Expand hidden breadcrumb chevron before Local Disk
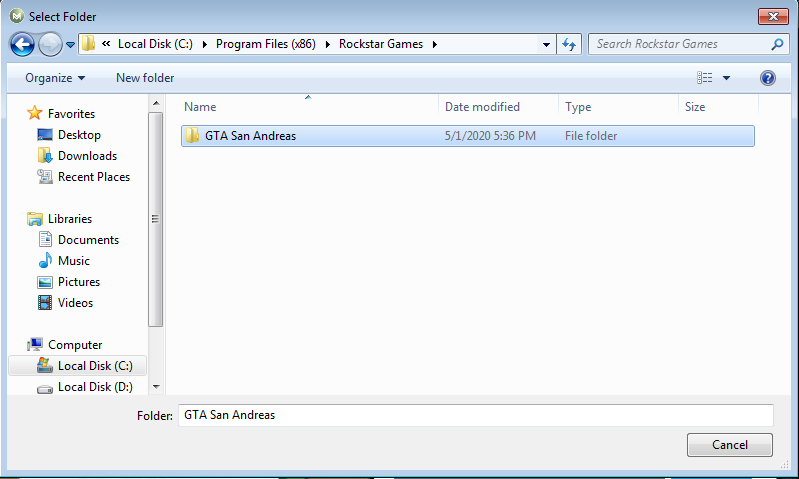Image resolution: width=799 pixels, height=479 pixels. click(x=106, y=44)
